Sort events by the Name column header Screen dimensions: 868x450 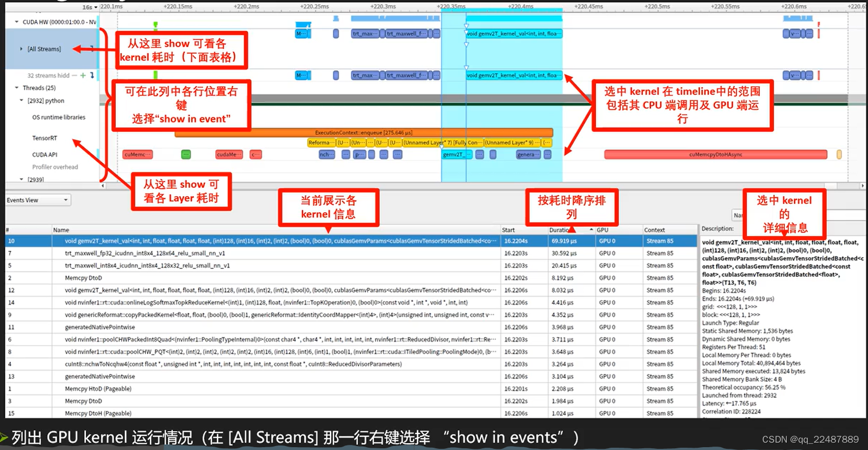tap(276, 230)
